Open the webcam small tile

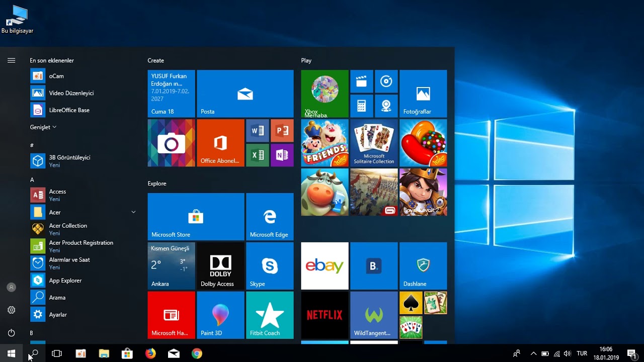point(386,106)
